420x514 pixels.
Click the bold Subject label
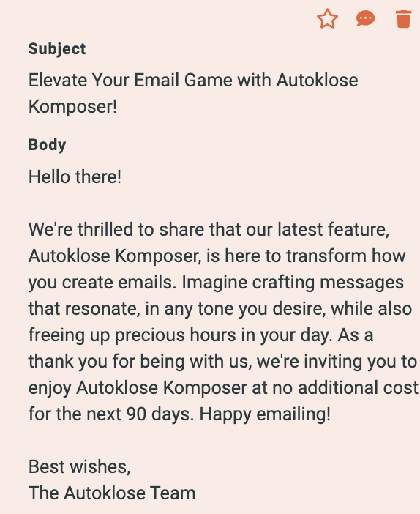(x=57, y=49)
